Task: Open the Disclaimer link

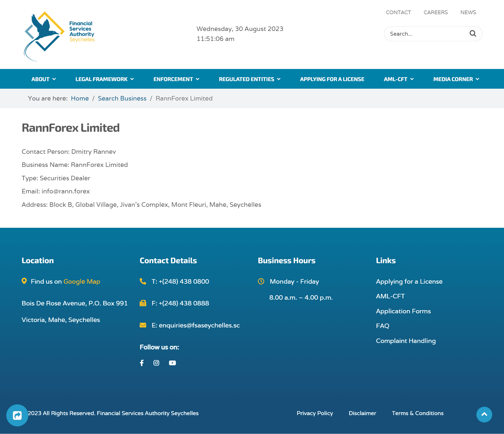Action: coord(362,413)
